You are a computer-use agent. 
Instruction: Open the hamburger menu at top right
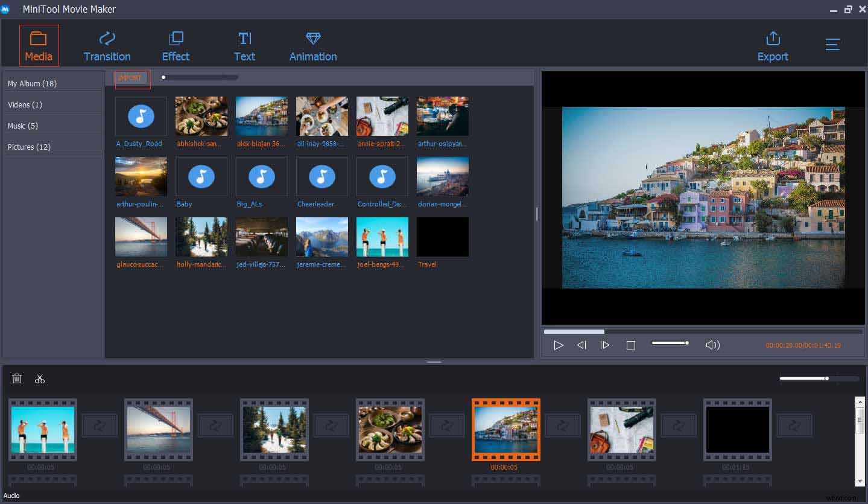[x=832, y=45]
